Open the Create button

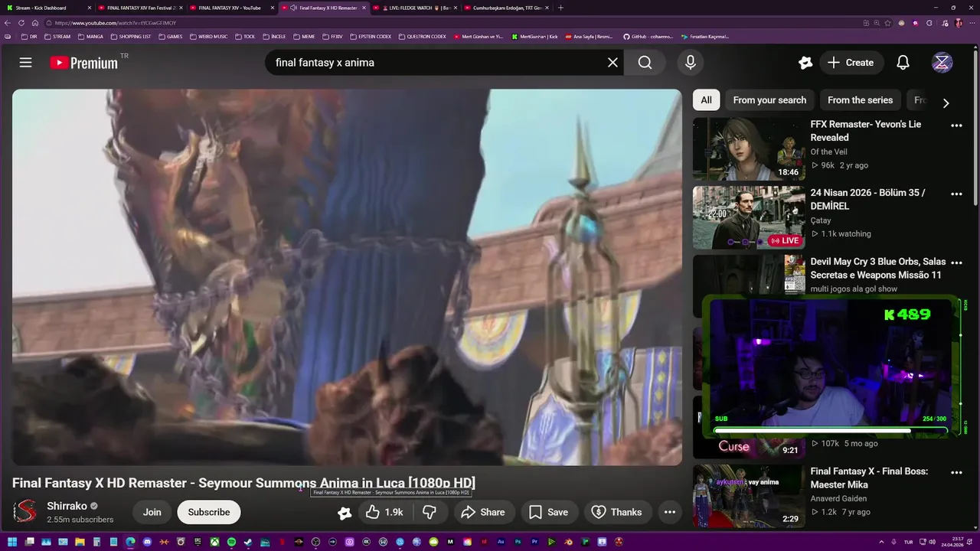coord(851,63)
